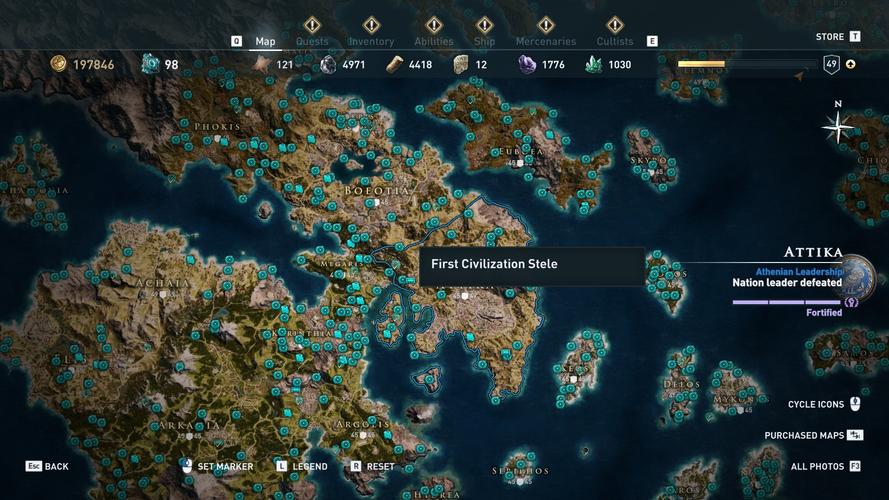Click the Attika nation emblem medallion
Screen dimensions: 889x500
pyautogui.click(x=860, y=278)
